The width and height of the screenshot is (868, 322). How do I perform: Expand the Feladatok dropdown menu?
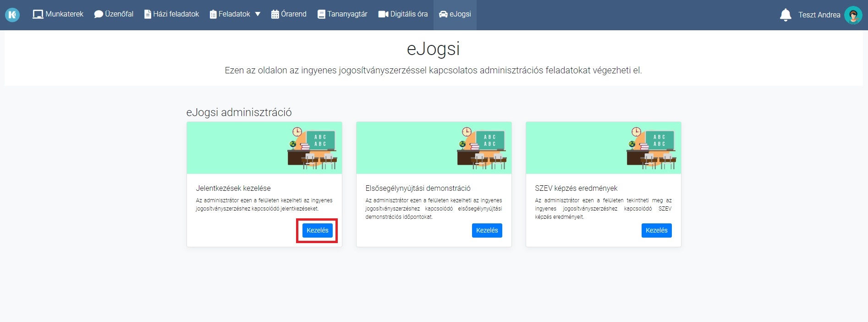coord(235,14)
